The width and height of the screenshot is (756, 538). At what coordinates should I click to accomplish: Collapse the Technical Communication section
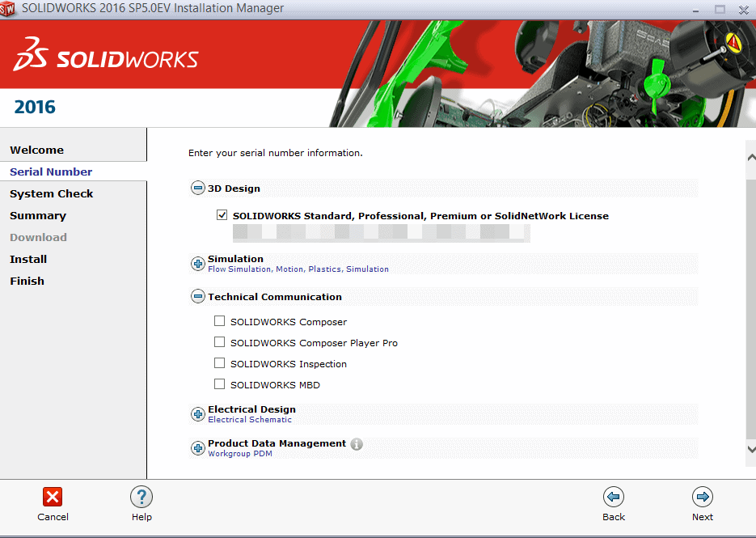click(x=197, y=296)
